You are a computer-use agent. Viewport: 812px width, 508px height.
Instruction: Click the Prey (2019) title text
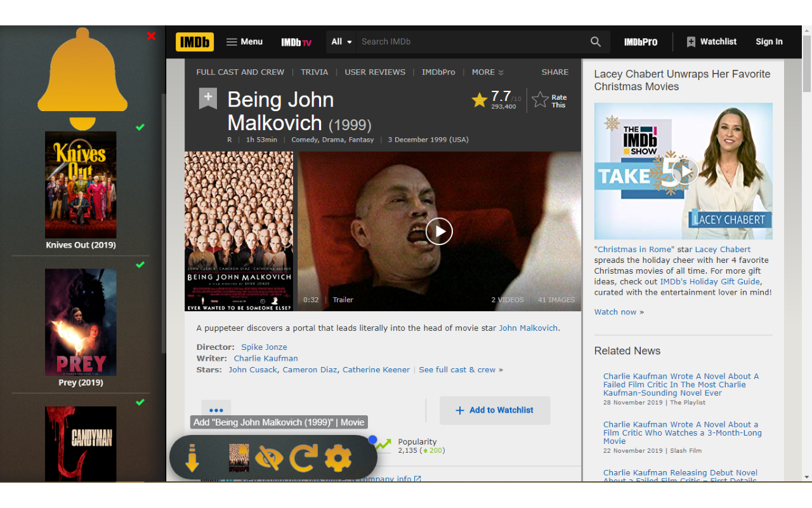click(x=81, y=383)
